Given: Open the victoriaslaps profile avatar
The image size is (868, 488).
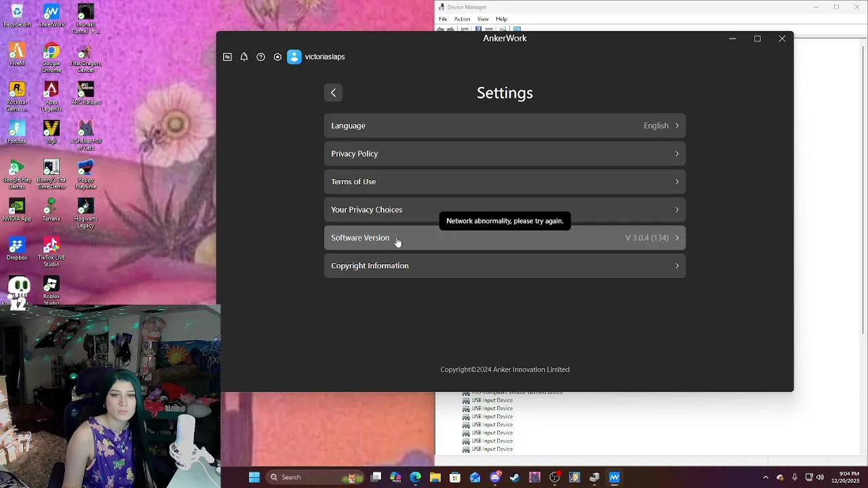Looking at the screenshot, I should [x=294, y=57].
